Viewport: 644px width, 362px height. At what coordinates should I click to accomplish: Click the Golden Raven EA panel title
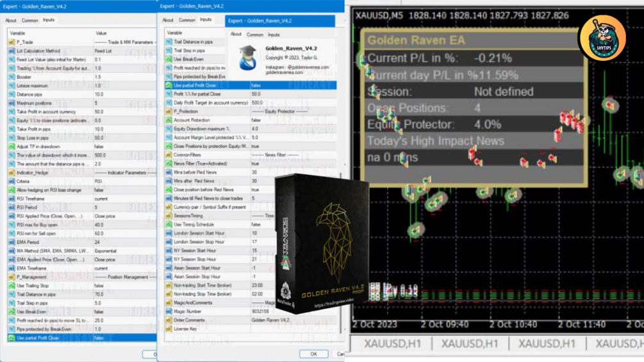[416, 40]
